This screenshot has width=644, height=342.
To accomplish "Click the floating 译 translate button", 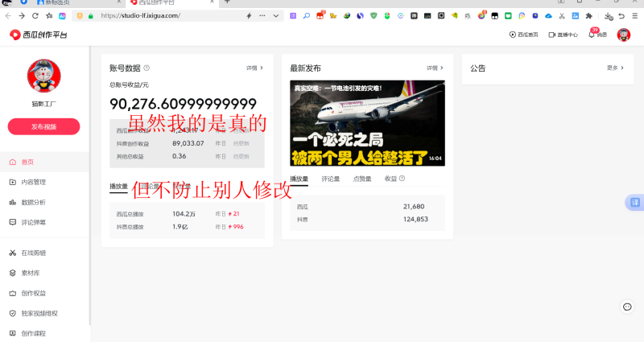I will pyautogui.click(x=634, y=203).
